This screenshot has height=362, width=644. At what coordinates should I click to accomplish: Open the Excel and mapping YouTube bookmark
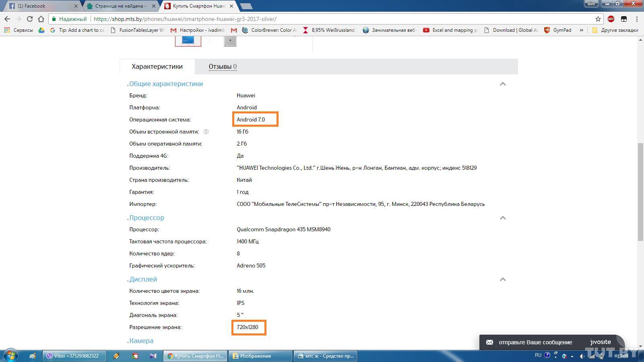click(450, 30)
